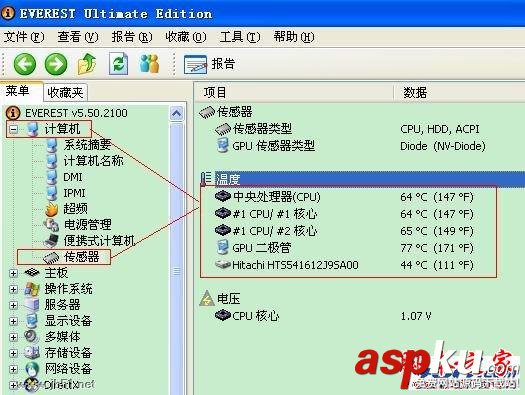
Task: Open the 收藏(O) menu
Action: tap(186, 36)
